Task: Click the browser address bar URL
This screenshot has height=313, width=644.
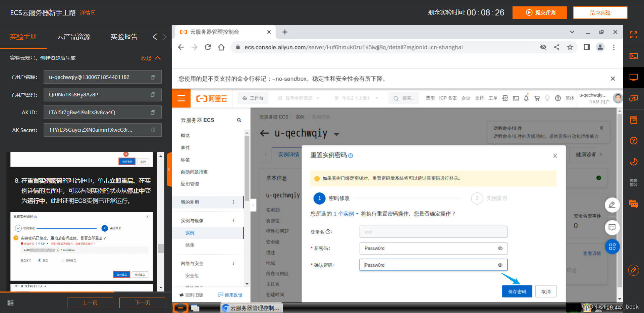Action: [x=354, y=47]
